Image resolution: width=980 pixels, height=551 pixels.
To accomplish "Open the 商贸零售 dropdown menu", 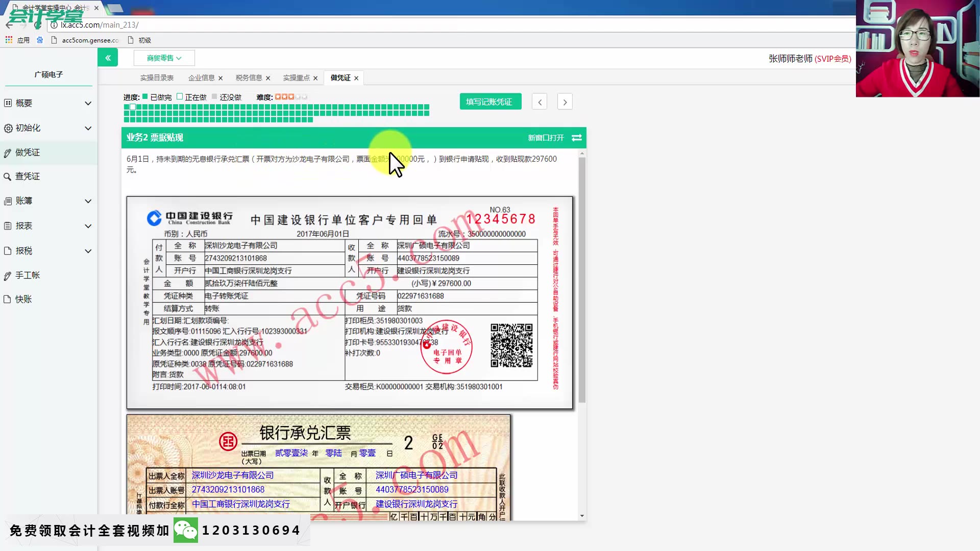I will (x=164, y=58).
